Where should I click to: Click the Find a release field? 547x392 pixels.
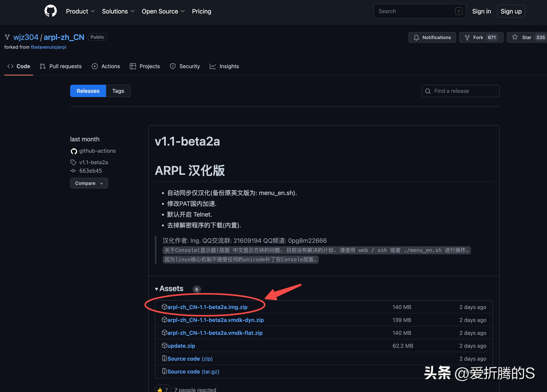[x=460, y=91]
